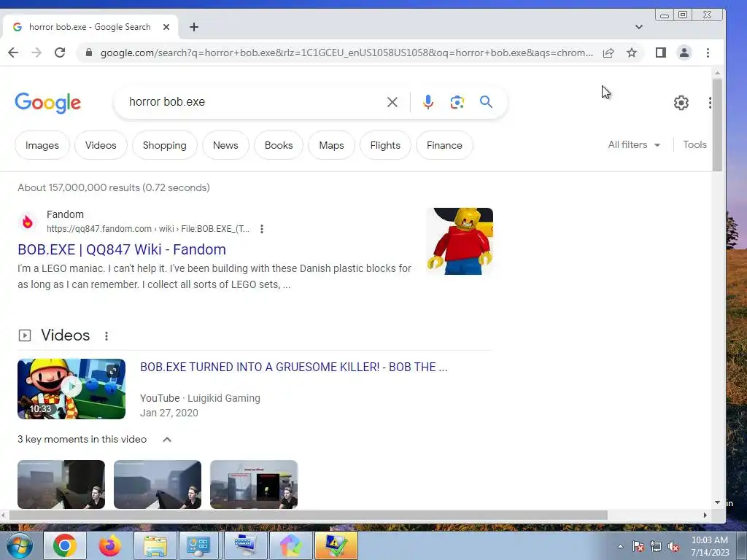Launch Firefox from the taskbar
The image size is (747, 560).
coord(109,545)
